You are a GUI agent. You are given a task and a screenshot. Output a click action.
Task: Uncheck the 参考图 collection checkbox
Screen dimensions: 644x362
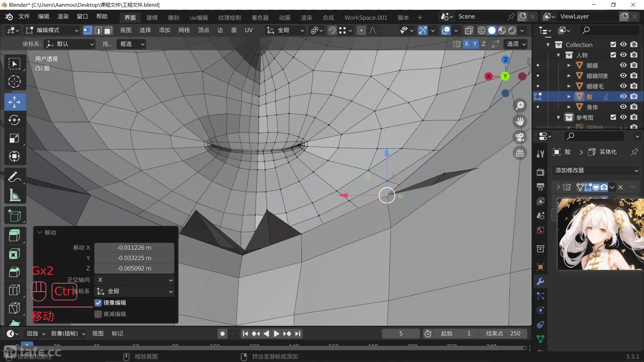click(613, 117)
